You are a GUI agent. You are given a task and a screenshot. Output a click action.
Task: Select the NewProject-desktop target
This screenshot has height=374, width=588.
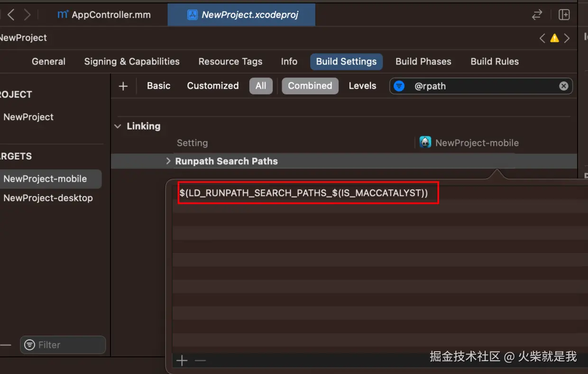click(48, 198)
